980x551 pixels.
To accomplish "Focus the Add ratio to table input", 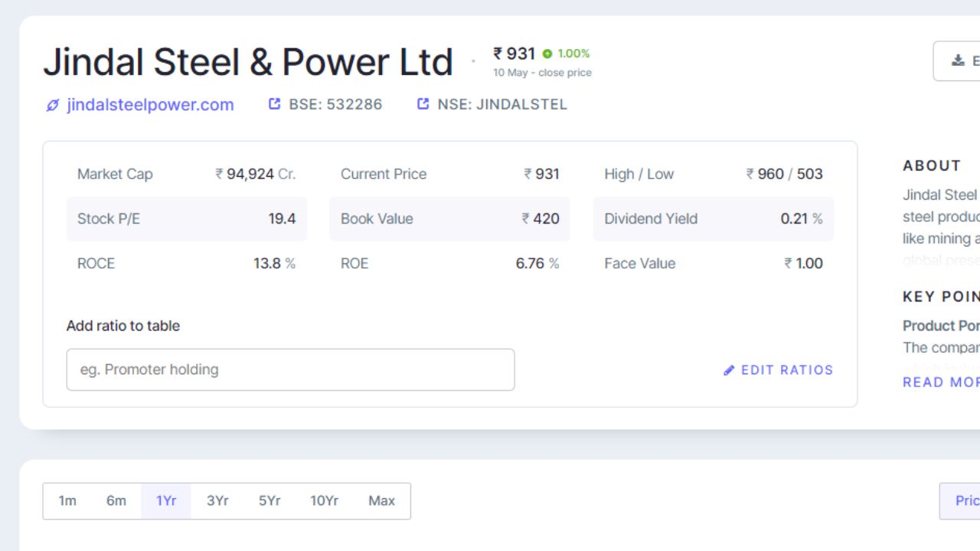I will pos(290,370).
